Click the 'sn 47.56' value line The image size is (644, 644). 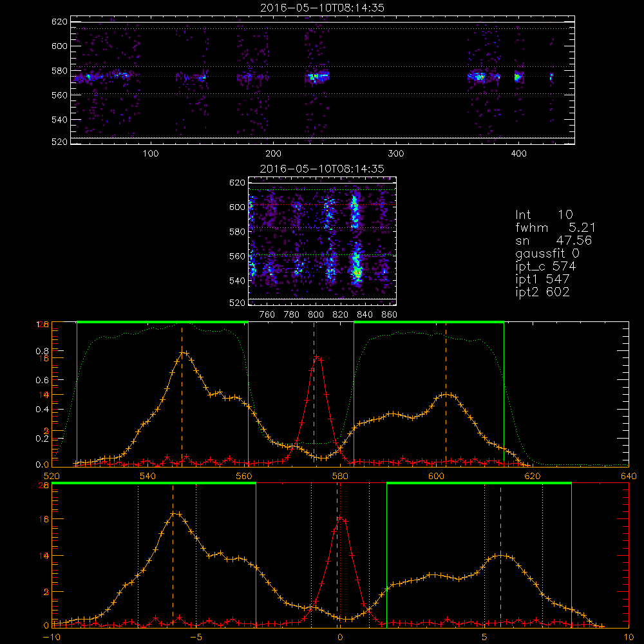[553, 240]
